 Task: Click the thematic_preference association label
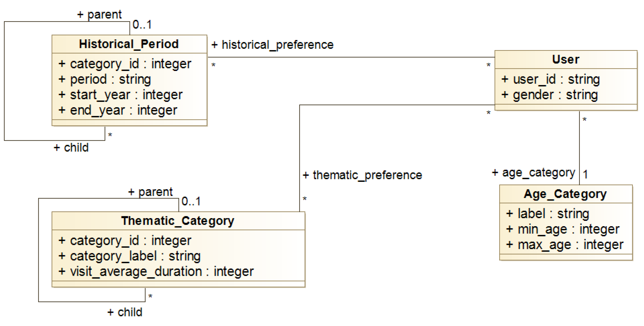tap(362, 175)
